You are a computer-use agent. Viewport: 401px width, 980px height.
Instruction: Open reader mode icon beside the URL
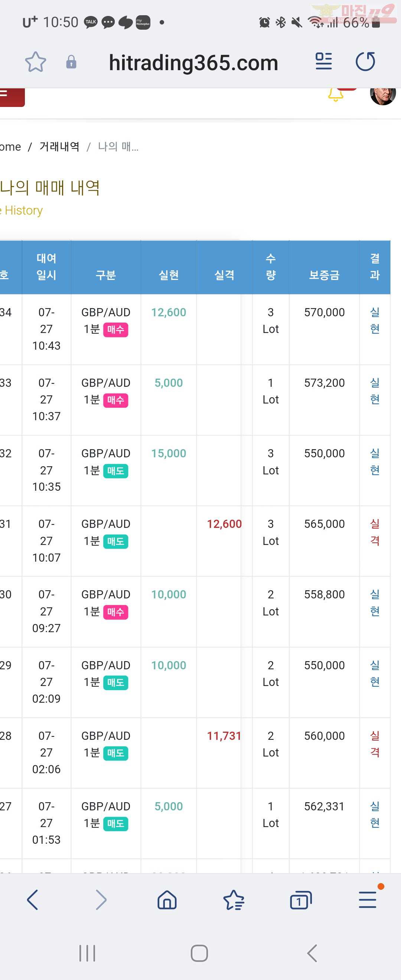pyautogui.click(x=324, y=62)
